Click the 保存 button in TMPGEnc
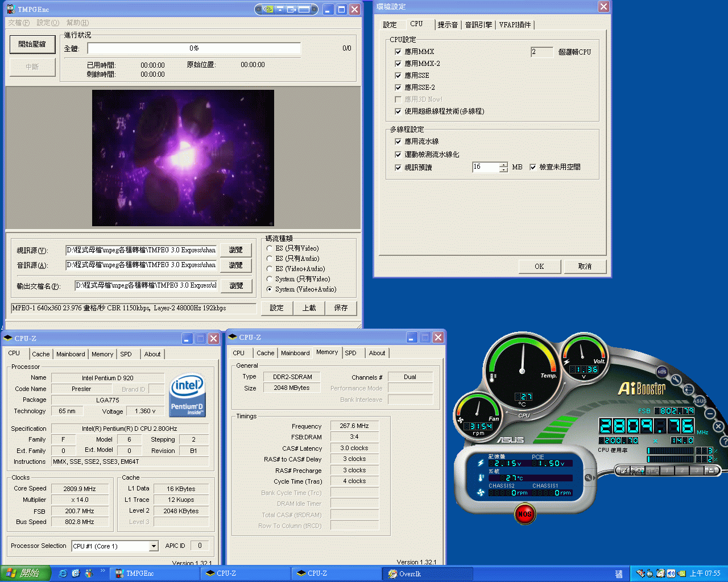This screenshot has width=728, height=582. click(x=341, y=308)
